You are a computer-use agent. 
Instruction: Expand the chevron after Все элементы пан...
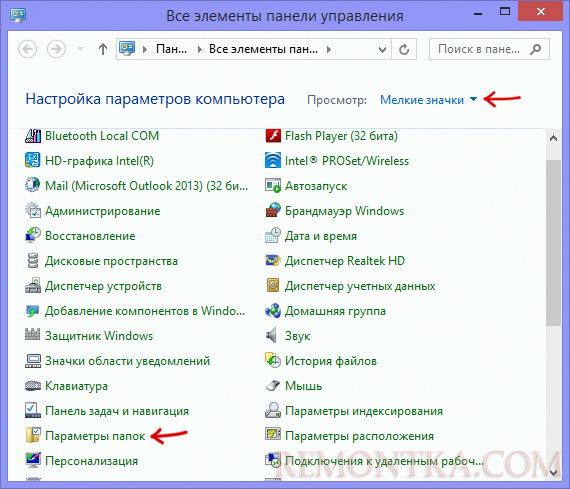[329, 49]
